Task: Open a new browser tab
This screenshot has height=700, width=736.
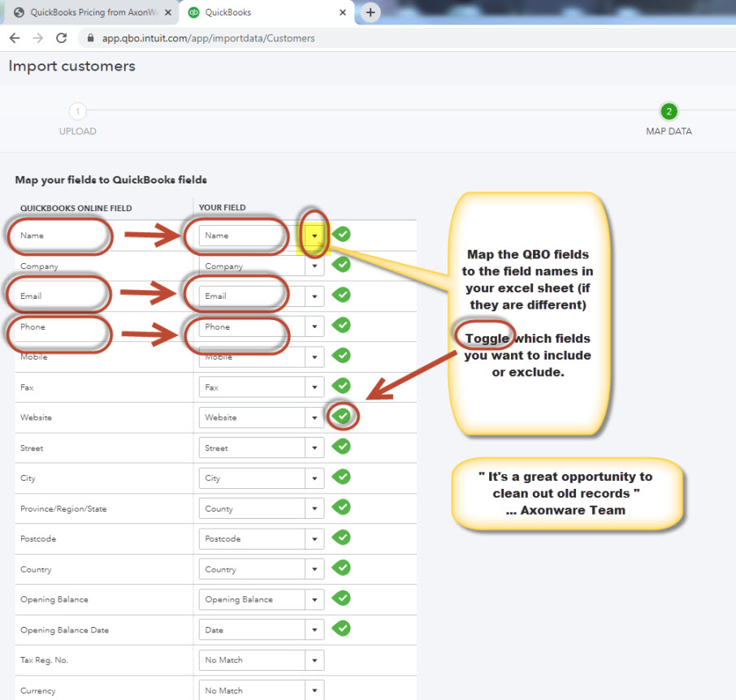Action: pyautogui.click(x=370, y=12)
